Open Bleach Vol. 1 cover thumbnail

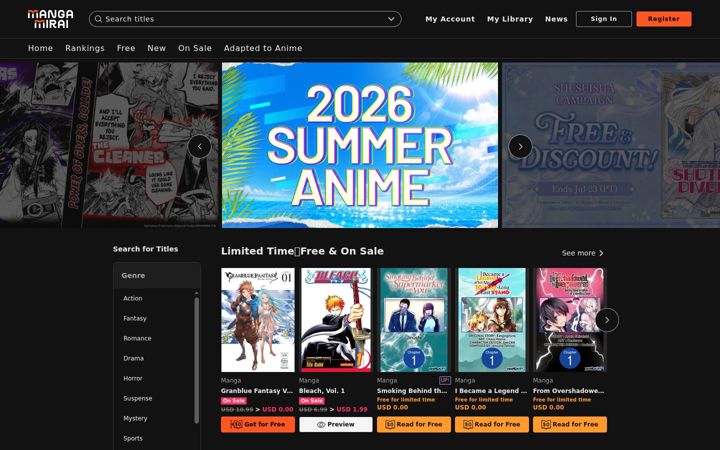(336, 320)
